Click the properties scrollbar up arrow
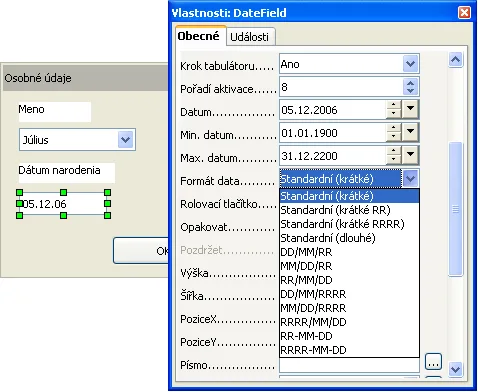The height and width of the screenshot is (392, 478). pyautogui.click(x=455, y=60)
